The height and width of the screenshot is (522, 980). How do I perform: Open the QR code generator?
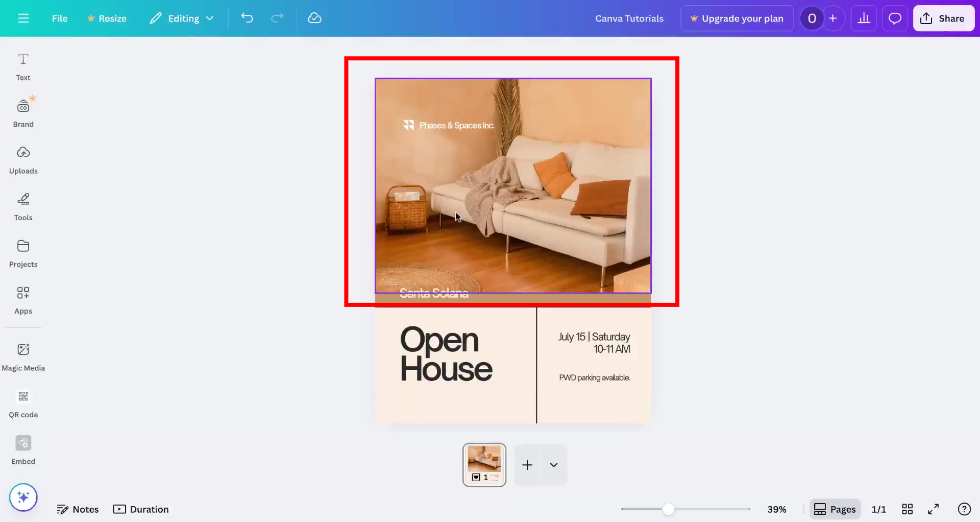pos(23,403)
